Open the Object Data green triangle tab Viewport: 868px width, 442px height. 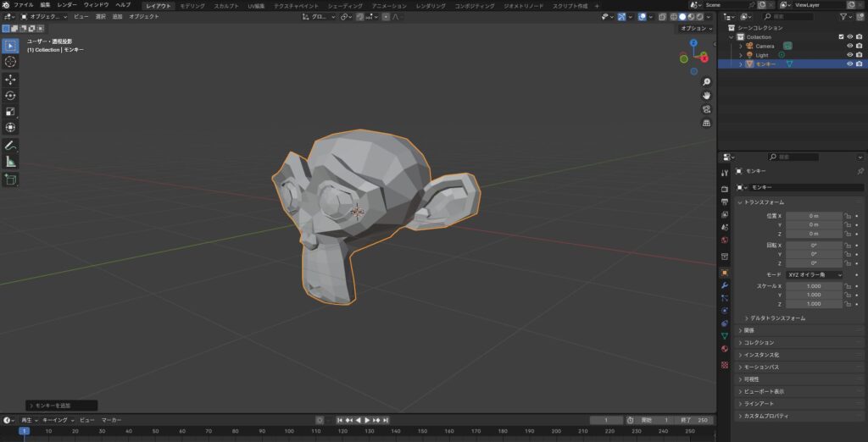pos(725,336)
